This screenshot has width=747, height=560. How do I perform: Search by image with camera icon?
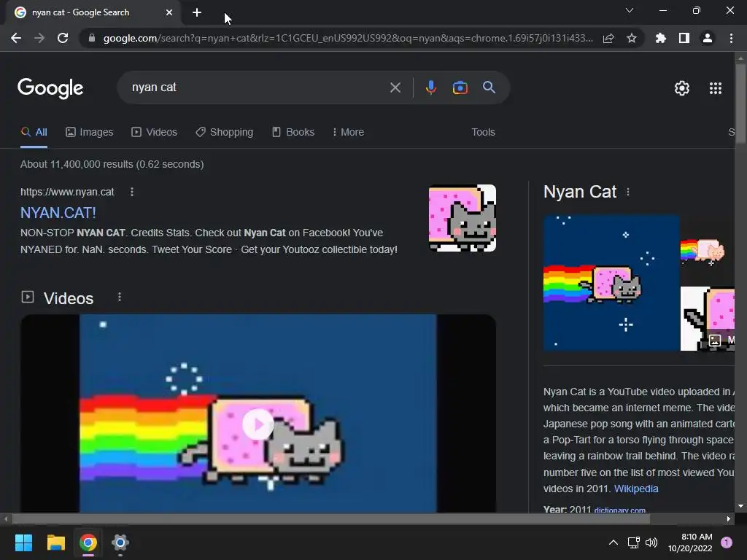460,87
